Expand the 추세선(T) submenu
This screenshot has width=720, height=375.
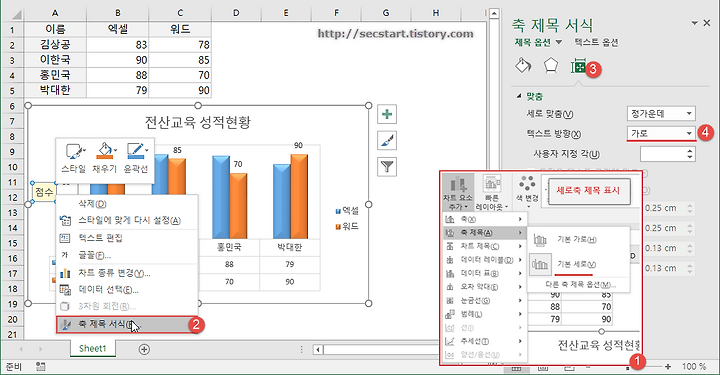click(484, 341)
